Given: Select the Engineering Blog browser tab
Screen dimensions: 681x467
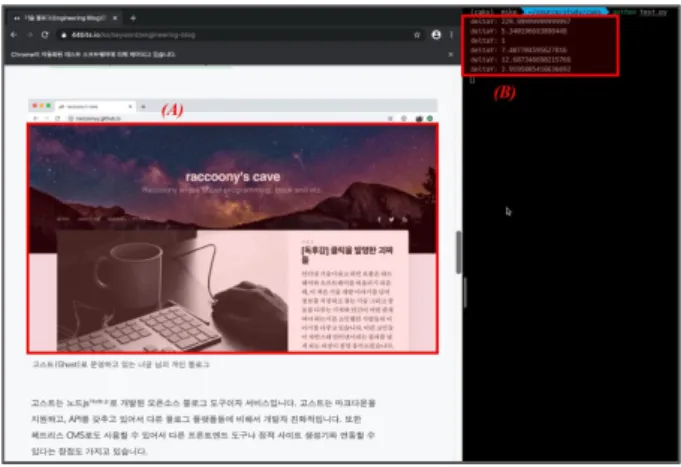Looking at the screenshot, I should pos(65,18).
